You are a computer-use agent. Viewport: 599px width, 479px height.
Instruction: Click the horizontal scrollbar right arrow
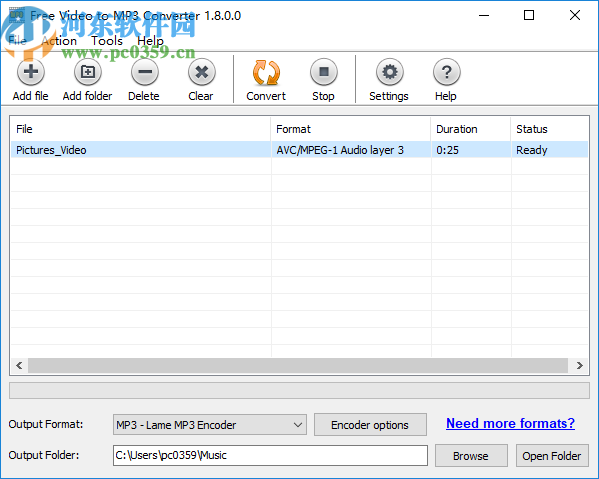pos(579,366)
